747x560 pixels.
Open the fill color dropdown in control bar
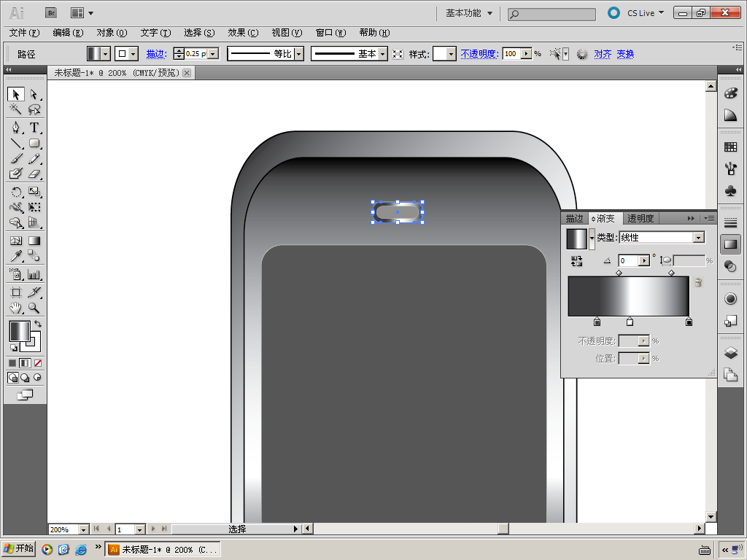point(106,54)
